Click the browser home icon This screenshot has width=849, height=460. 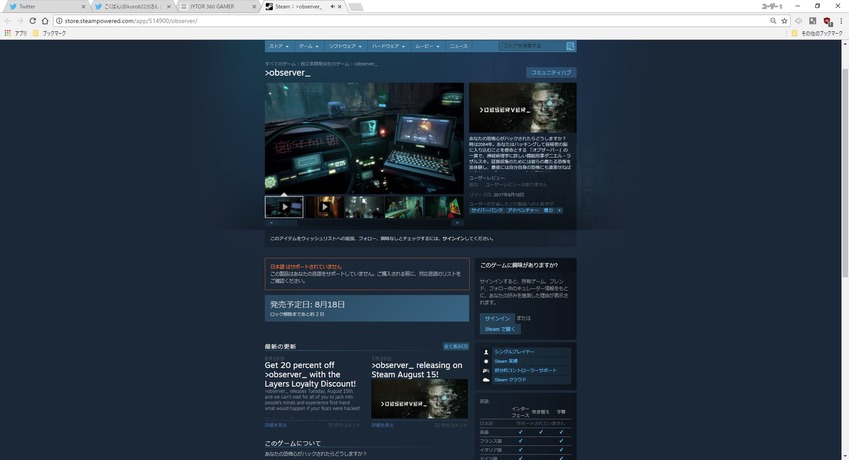(45, 21)
